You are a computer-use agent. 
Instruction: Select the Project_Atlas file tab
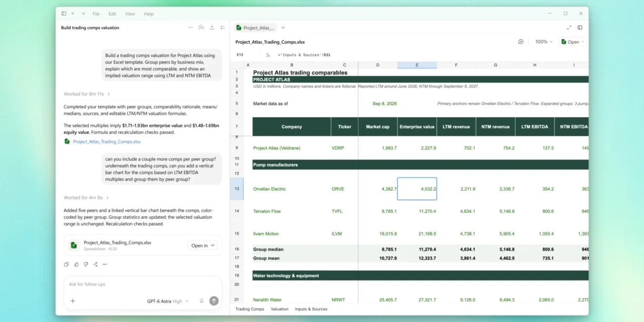[x=255, y=28]
